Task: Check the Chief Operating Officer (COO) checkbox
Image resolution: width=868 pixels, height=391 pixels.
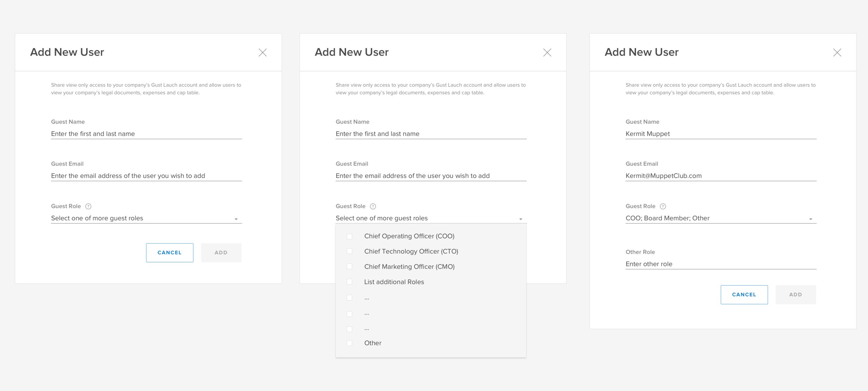Action: [350, 236]
